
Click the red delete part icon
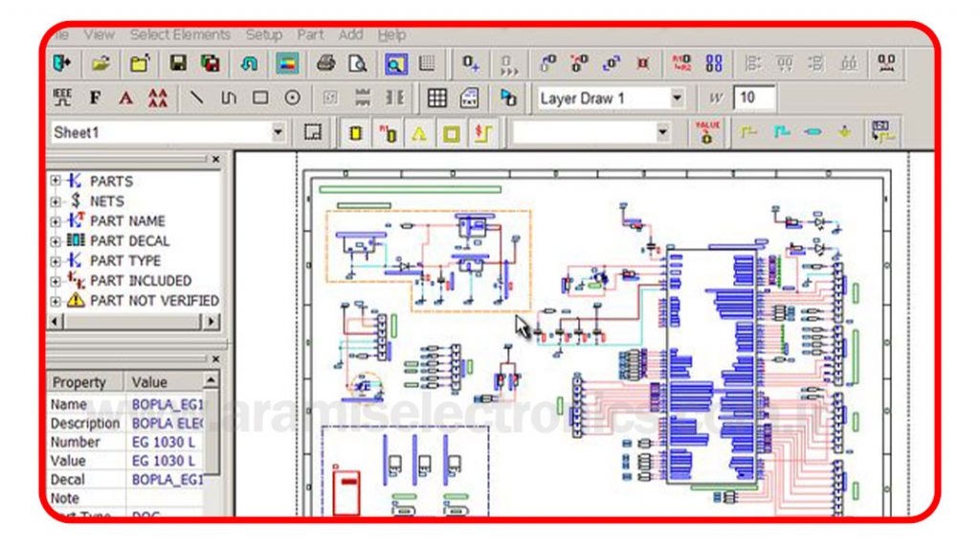tap(643, 63)
